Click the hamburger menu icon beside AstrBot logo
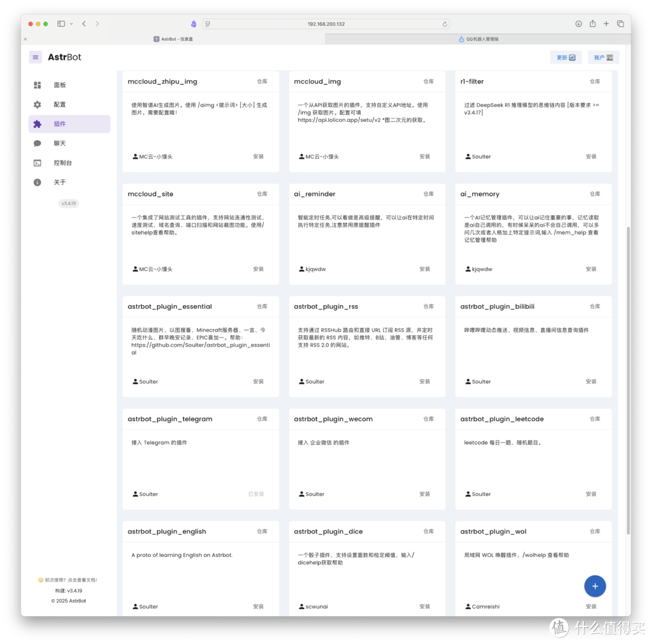652x644 pixels. coord(36,57)
